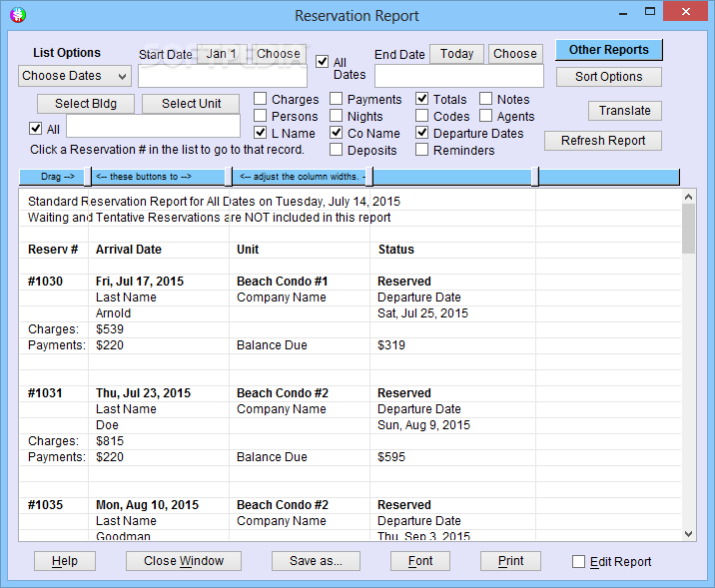Screen dimensions: 715x588
Task: Click Beach Condo #1 unit cell
Action: click(283, 282)
